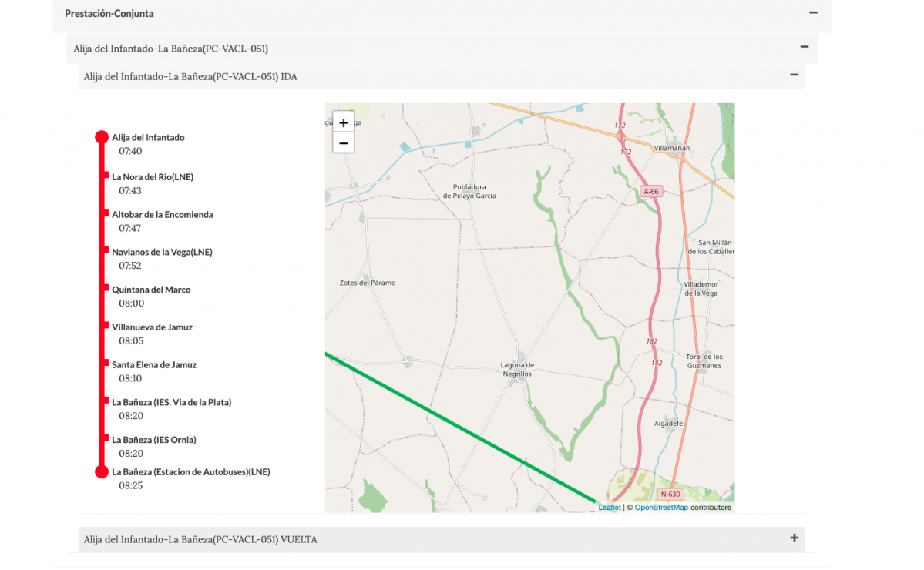Select the Altobar de la Encomienda stop
Image resolution: width=924 pixels, height=570 pixels.
point(163,214)
